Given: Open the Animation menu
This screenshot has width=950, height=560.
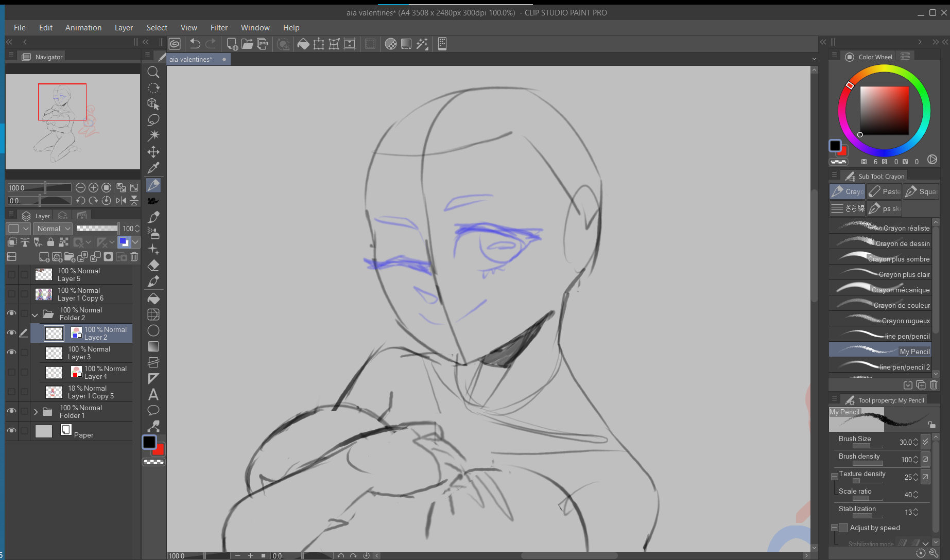Looking at the screenshot, I should [83, 28].
